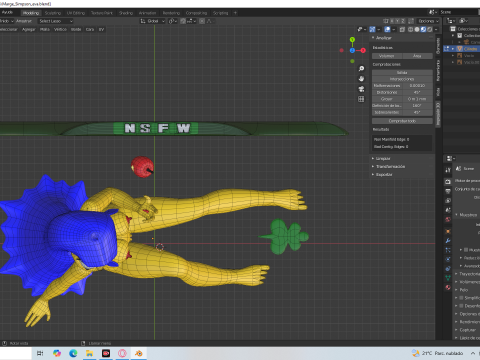Select rendered viewport shading mode
480x360 pixels.
429,29
